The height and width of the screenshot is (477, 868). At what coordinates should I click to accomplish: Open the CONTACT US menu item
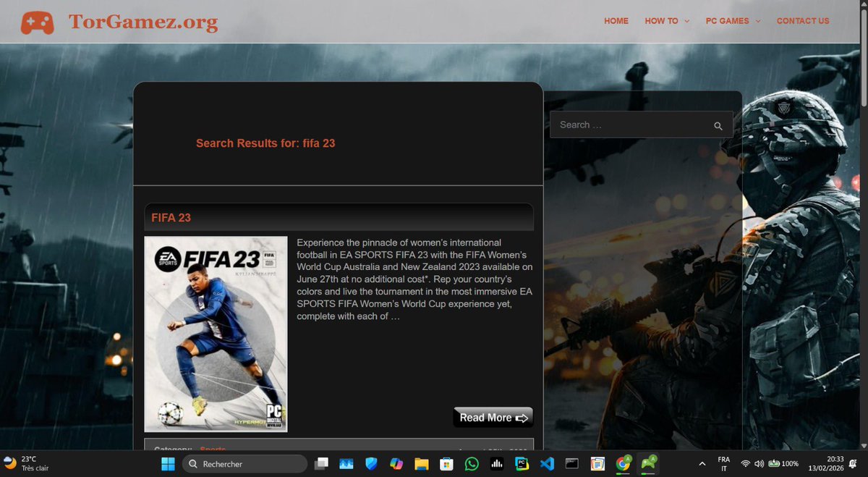tap(803, 21)
